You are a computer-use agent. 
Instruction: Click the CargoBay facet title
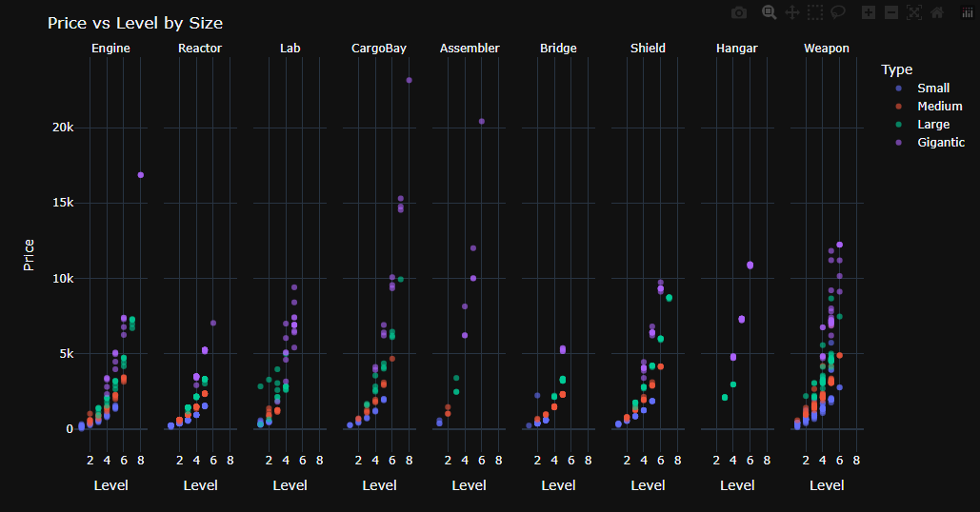pyautogui.click(x=379, y=49)
